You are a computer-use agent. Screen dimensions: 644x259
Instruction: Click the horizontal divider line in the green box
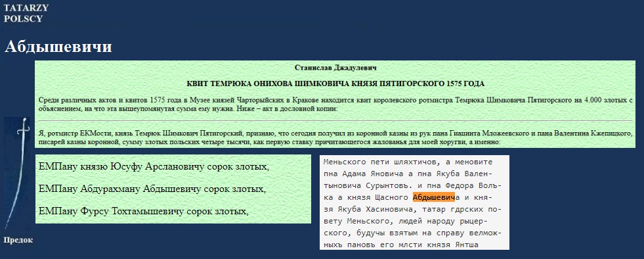point(335,121)
